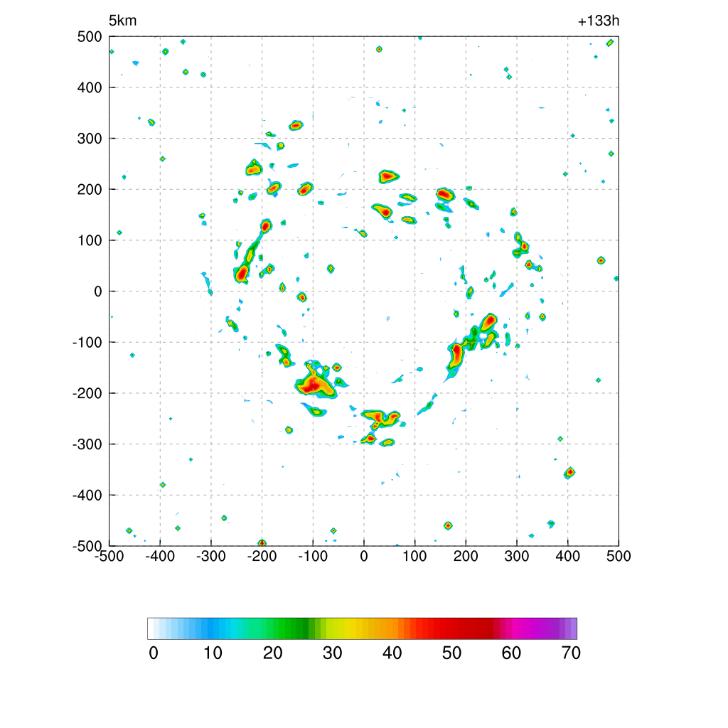This screenshot has width=728, height=728.
Task: Select y-axis tick label "0"
Action: tap(98, 291)
